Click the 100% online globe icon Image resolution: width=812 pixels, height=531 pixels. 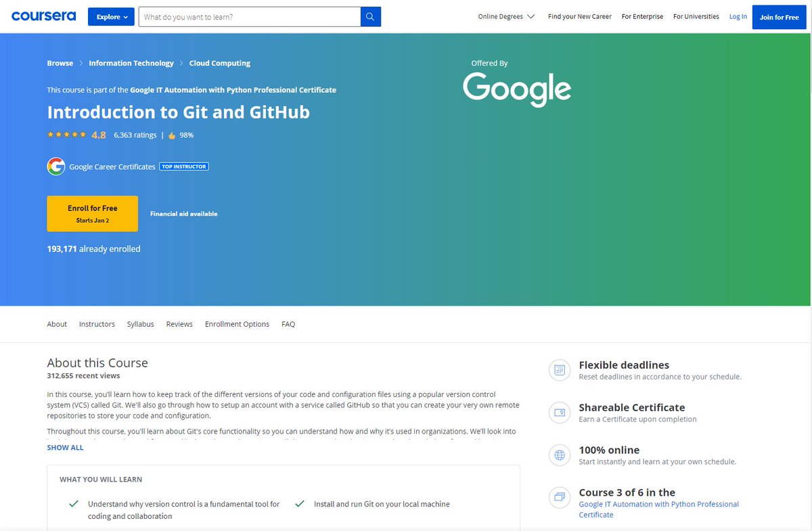pos(560,455)
